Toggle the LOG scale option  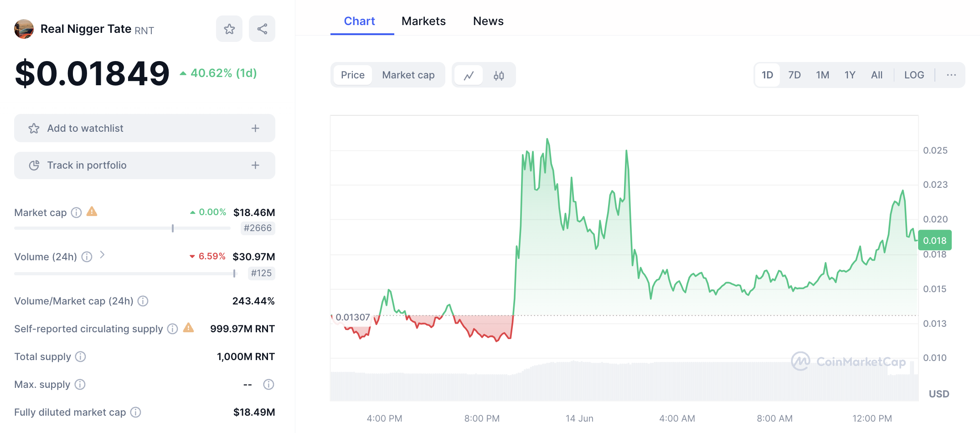914,75
